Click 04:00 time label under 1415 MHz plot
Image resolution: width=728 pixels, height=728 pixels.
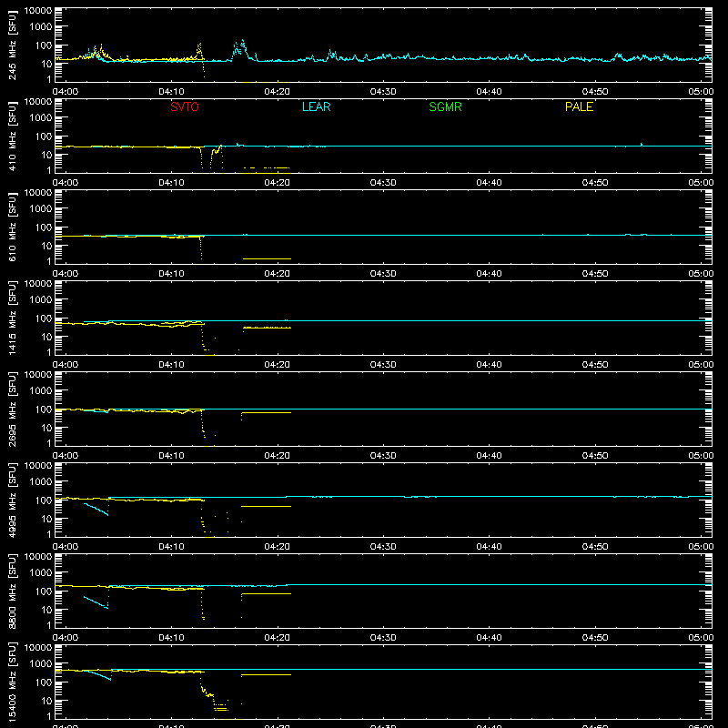point(66,365)
